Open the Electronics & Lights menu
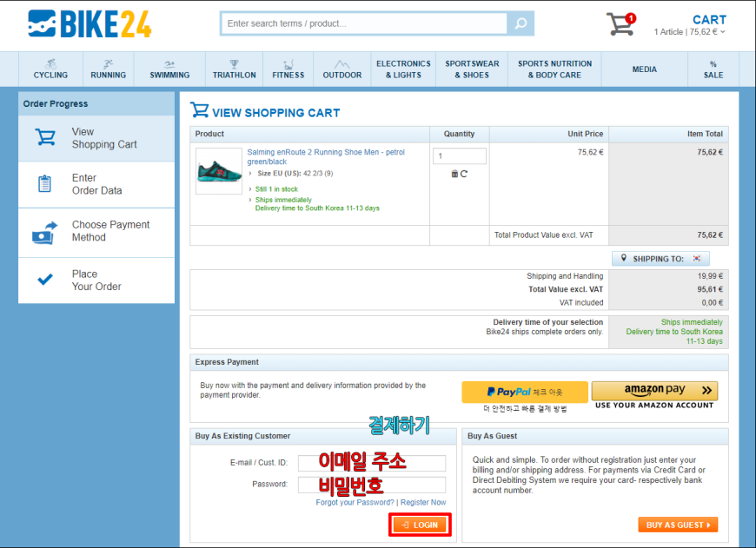The width and height of the screenshot is (756, 548). pos(403,69)
